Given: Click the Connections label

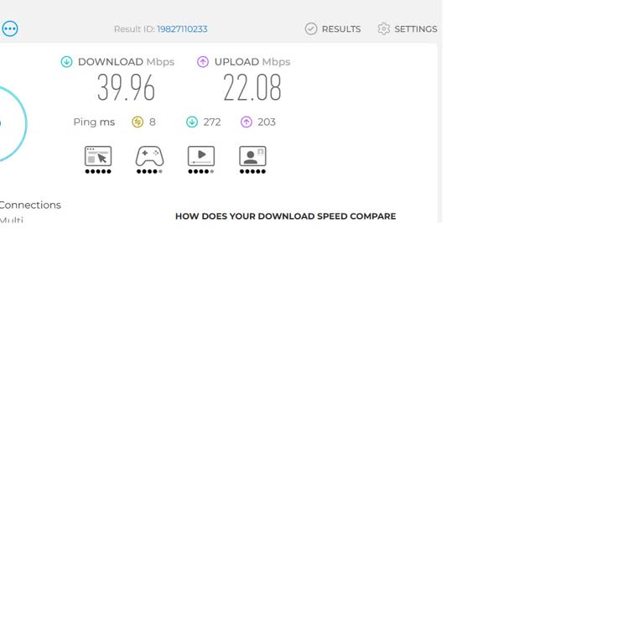Looking at the screenshot, I should click(30, 205).
